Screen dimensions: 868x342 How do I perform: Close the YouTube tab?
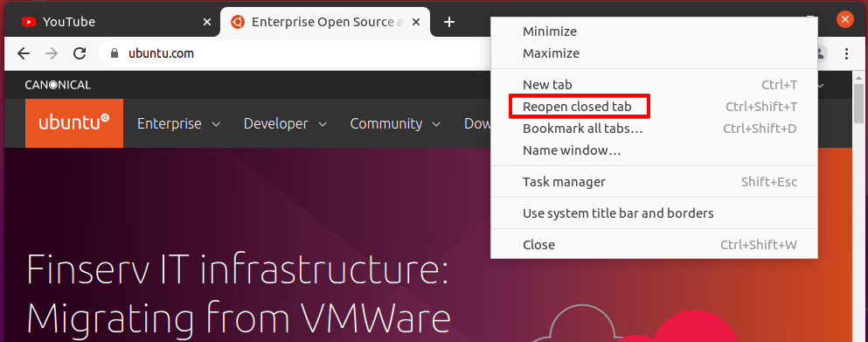pos(207,22)
